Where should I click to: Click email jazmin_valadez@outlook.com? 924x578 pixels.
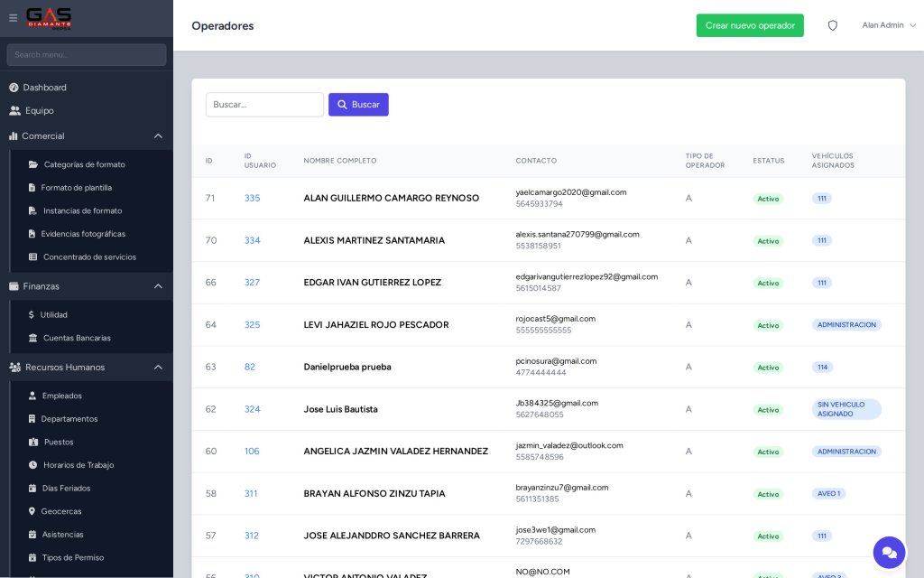click(569, 445)
